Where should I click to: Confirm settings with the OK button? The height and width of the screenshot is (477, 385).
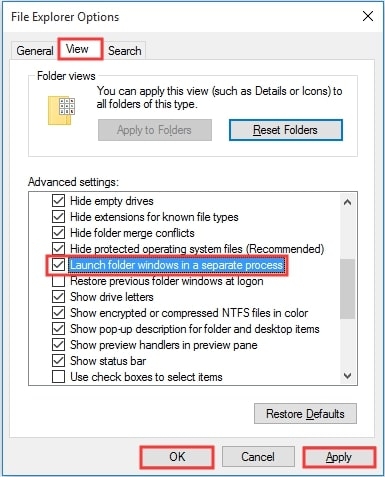coord(177,457)
